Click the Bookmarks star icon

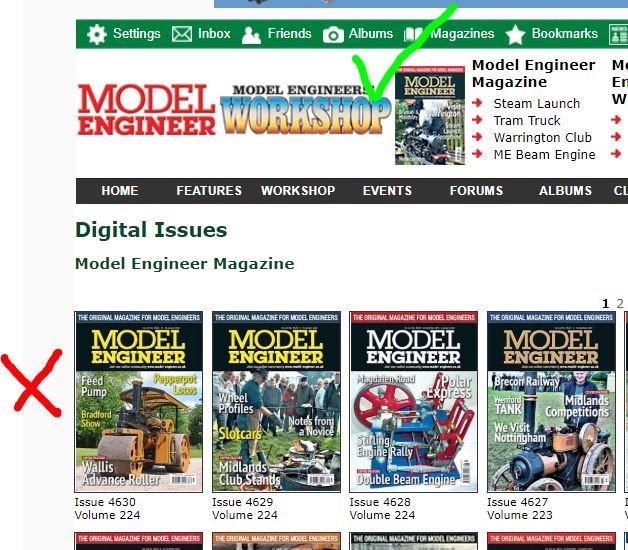click(515, 34)
